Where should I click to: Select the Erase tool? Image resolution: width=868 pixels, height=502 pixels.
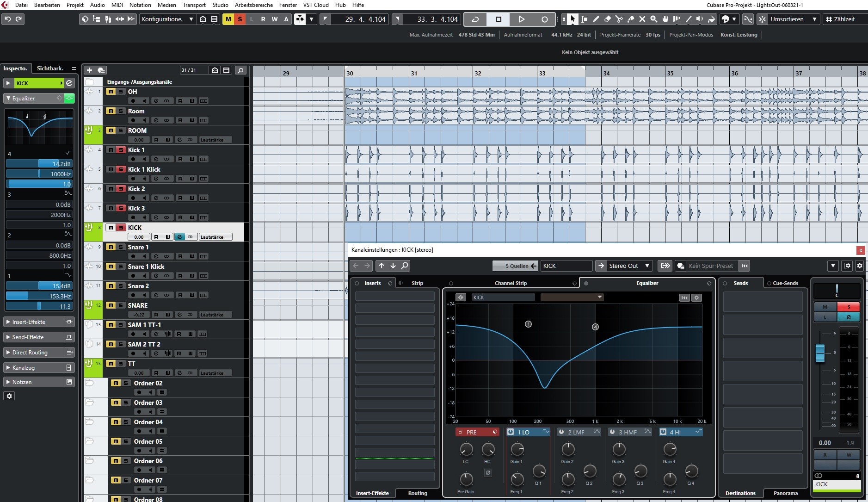608,19
